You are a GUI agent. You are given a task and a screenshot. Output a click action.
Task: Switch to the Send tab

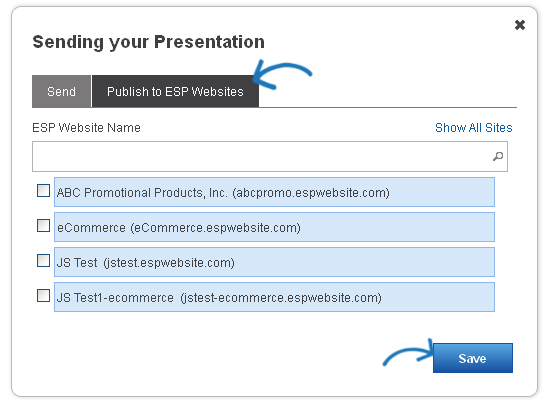61,91
